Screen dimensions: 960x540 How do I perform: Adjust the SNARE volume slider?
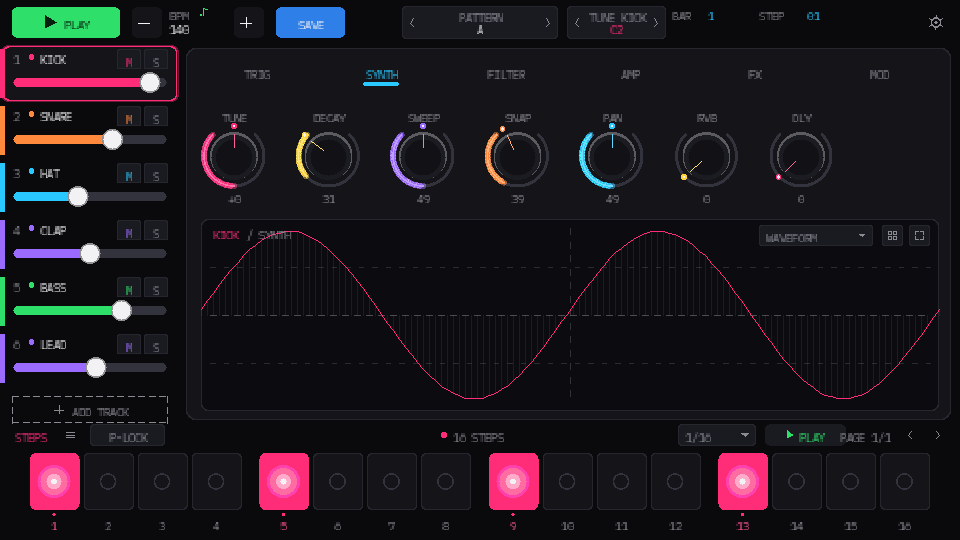tap(89, 140)
